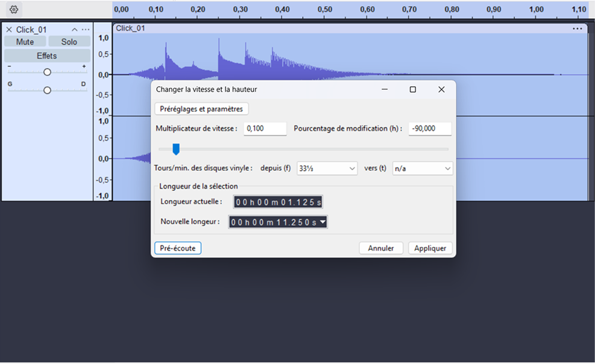
Task: Open the Effets panel for the track
Action: (46, 55)
